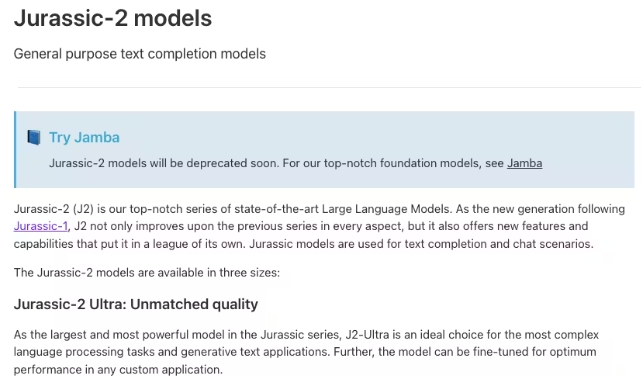This screenshot has height=387, width=641.
Task: Open the Jamba link in the deprecation notice
Action: 524,163
